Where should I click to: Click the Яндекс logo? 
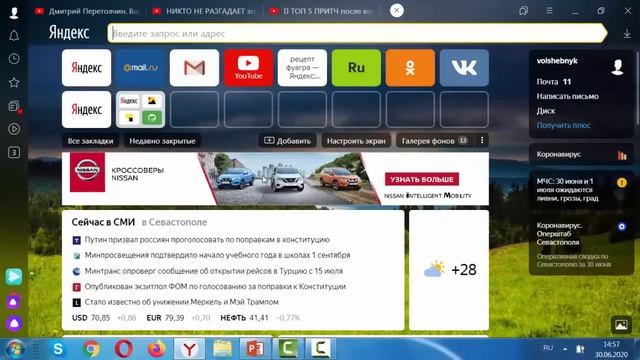pos(69,33)
